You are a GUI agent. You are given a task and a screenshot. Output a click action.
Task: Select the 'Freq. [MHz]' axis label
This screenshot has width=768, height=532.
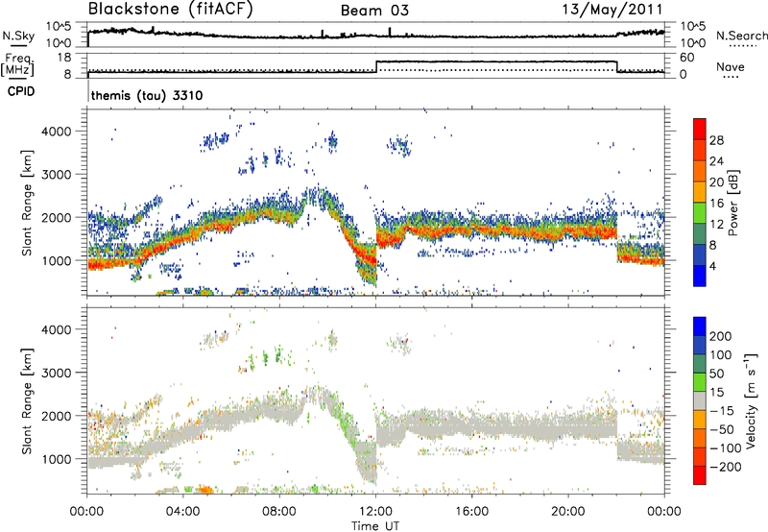[x=17, y=65]
